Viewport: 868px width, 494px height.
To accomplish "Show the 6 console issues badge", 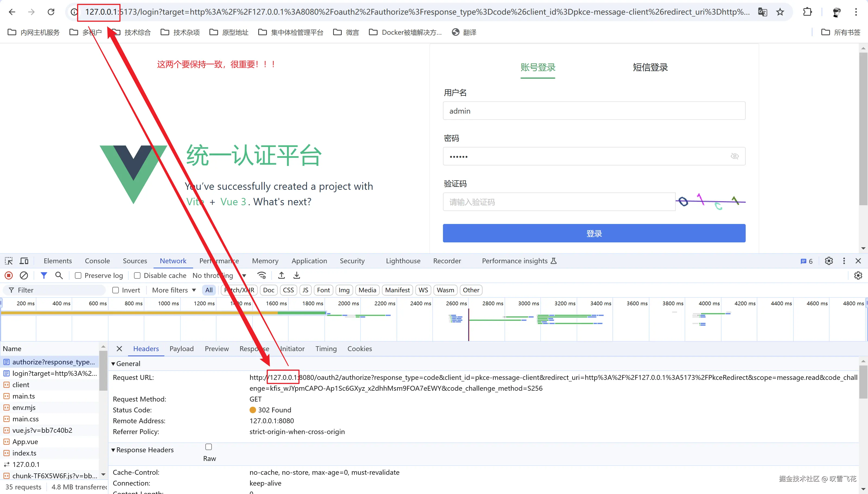I will point(807,261).
